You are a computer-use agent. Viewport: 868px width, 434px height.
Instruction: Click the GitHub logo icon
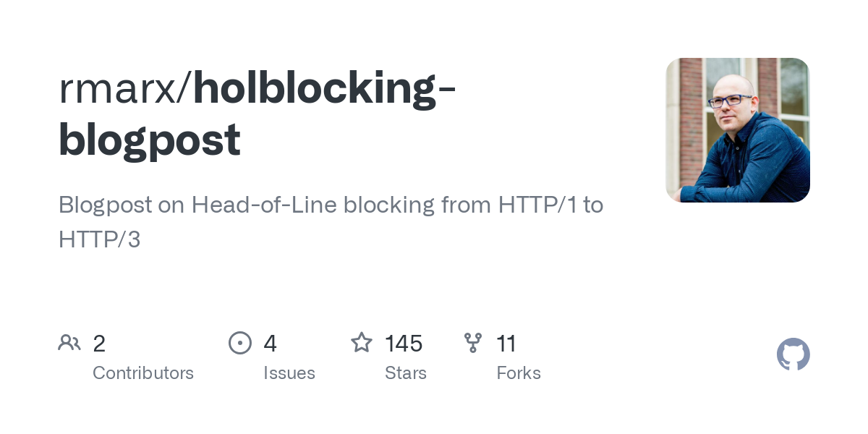pyautogui.click(x=793, y=354)
